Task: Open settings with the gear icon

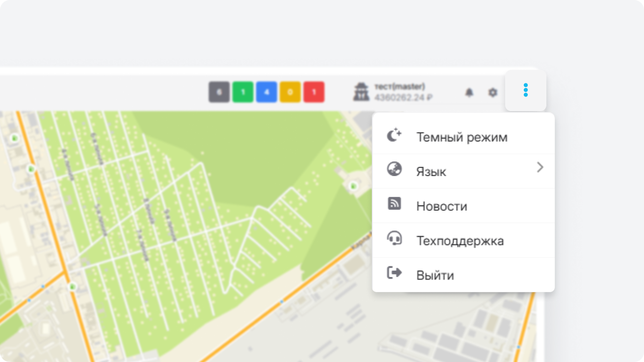Action: click(x=493, y=93)
